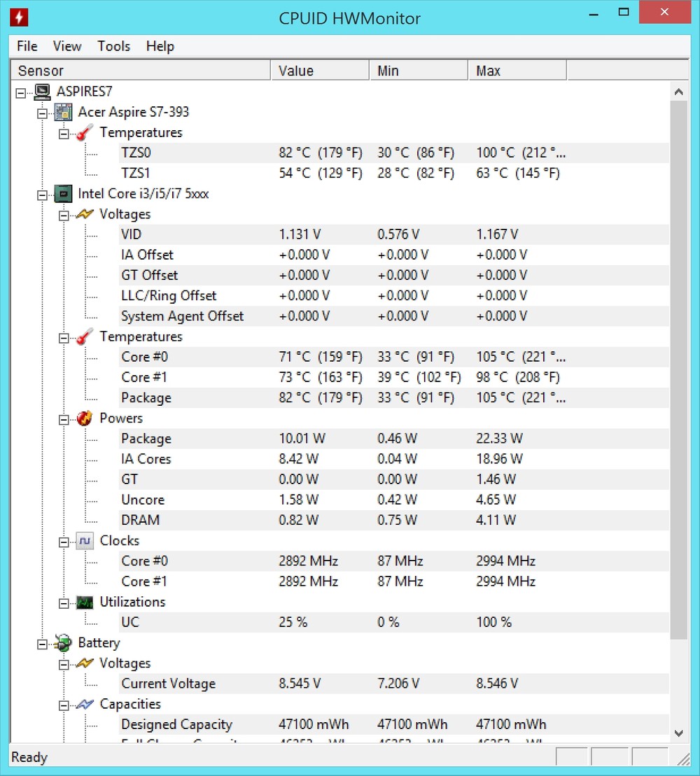
Task: Click the Max column header
Action: pyautogui.click(x=517, y=70)
